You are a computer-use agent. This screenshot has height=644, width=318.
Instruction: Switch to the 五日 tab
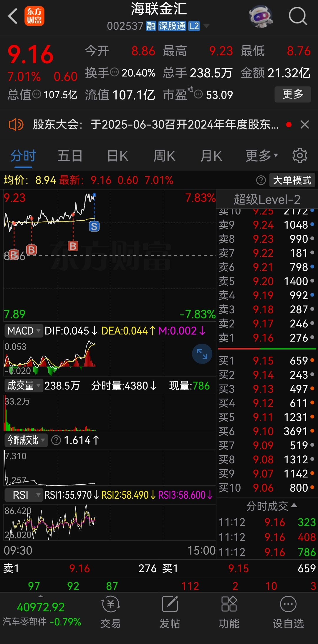pyautogui.click(x=70, y=156)
